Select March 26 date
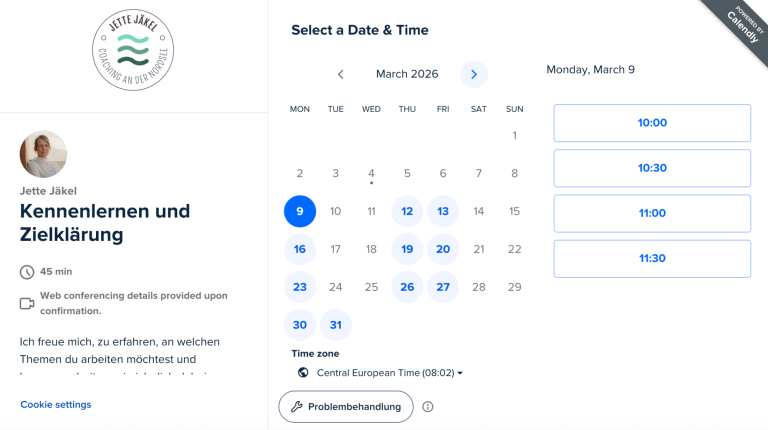The width and height of the screenshot is (768, 430). coord(407,287)
